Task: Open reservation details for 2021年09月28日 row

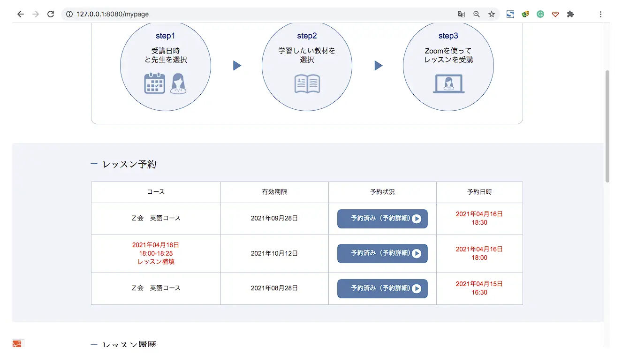Action: [382, 219]
